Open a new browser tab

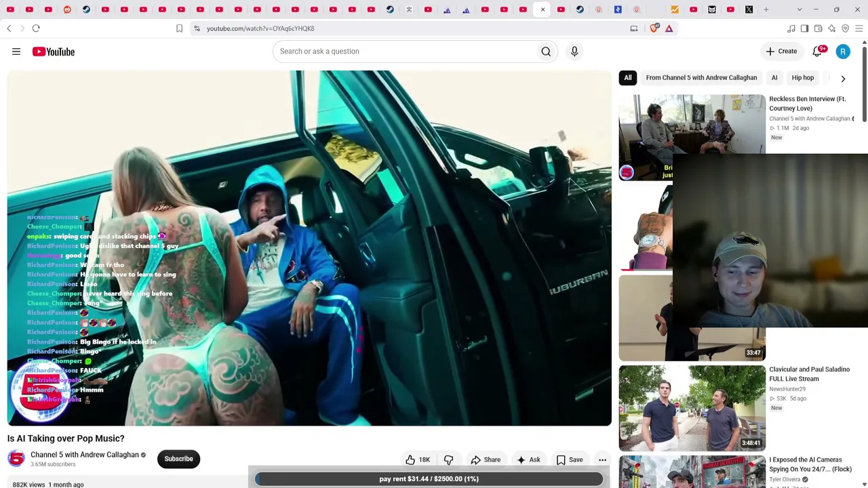point(766,9)
